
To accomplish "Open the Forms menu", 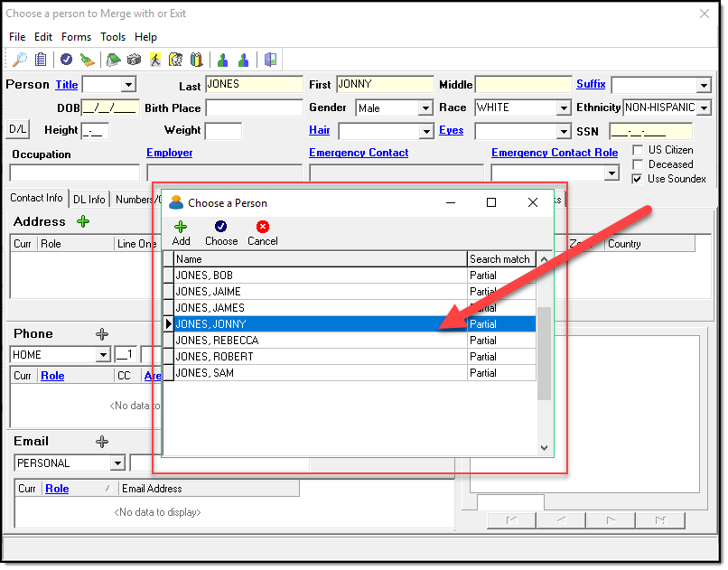I will pos(76,37).
